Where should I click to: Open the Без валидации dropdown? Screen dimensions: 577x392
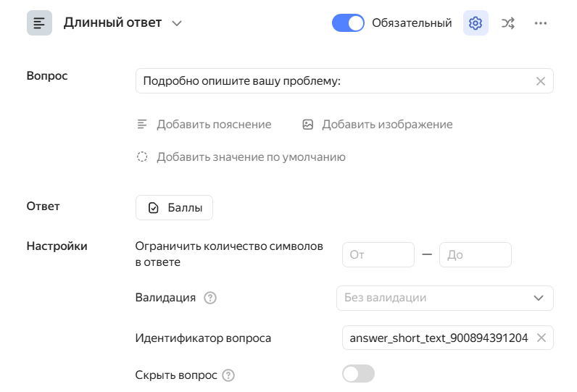444,298
